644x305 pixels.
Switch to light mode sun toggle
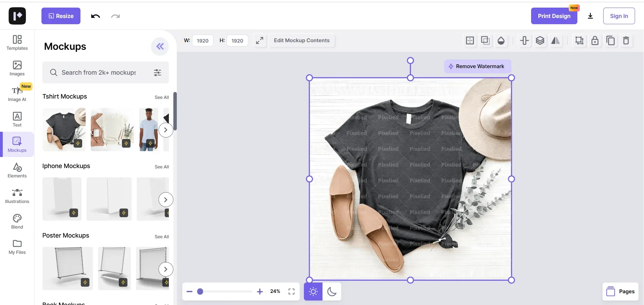313,292
